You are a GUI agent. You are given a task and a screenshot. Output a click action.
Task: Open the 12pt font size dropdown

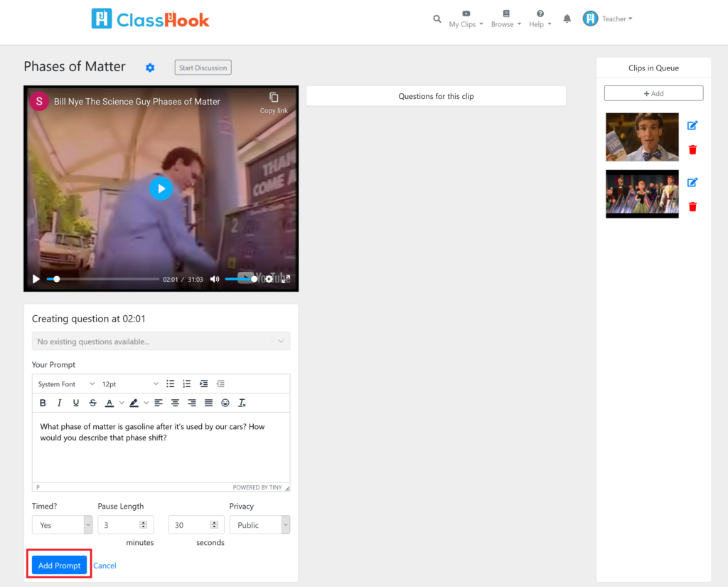[x=130, y=384]
